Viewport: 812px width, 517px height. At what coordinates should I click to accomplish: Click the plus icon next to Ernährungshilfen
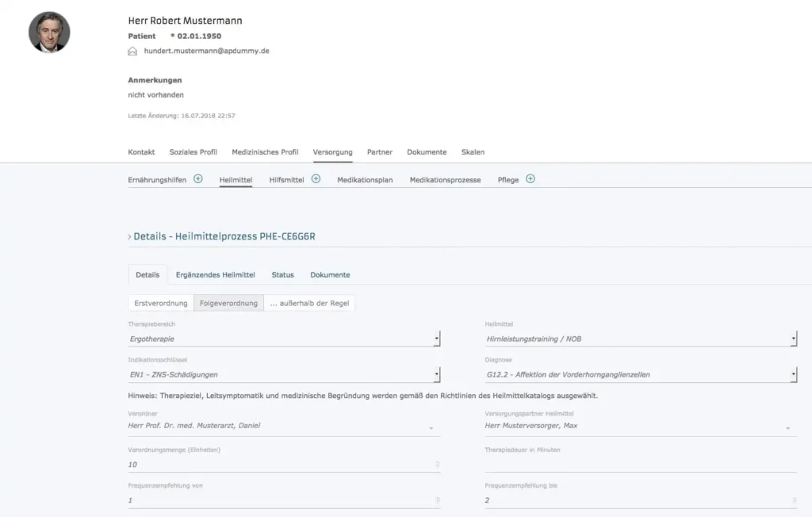pyautogui.click(x=198, y=179)
